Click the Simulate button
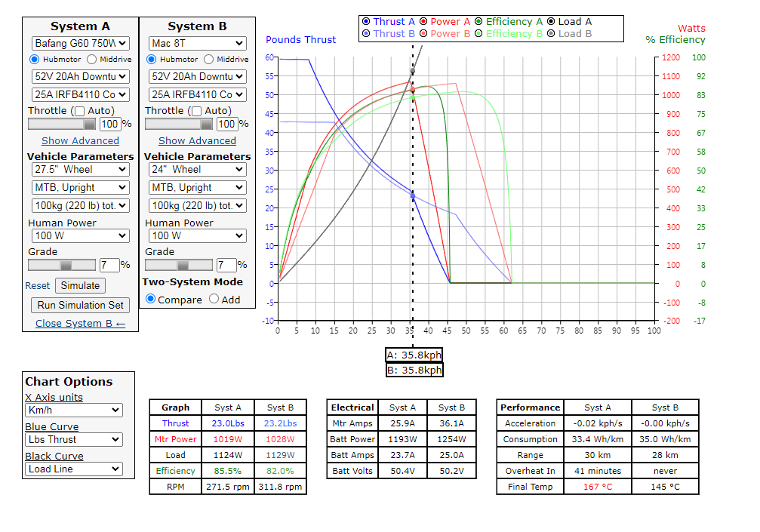The width and height of the screenshot is (760, 532). [80, 285]
